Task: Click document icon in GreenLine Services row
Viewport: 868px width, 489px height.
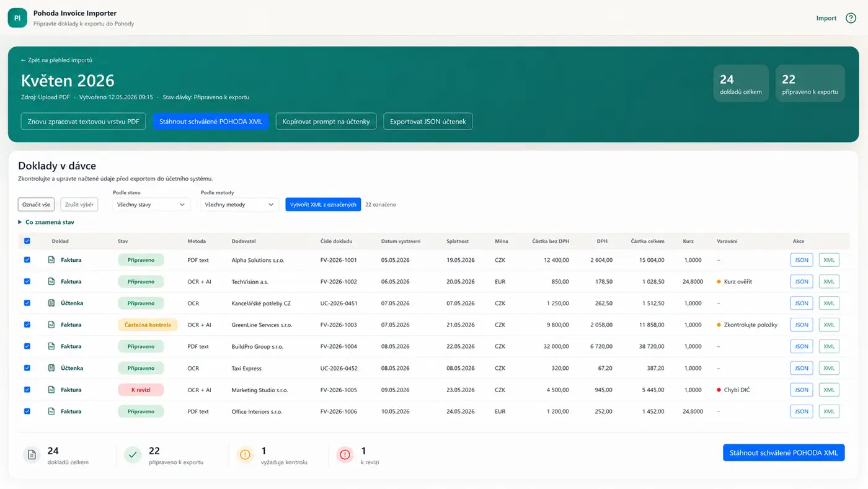Action: click(x=51, y=325)
